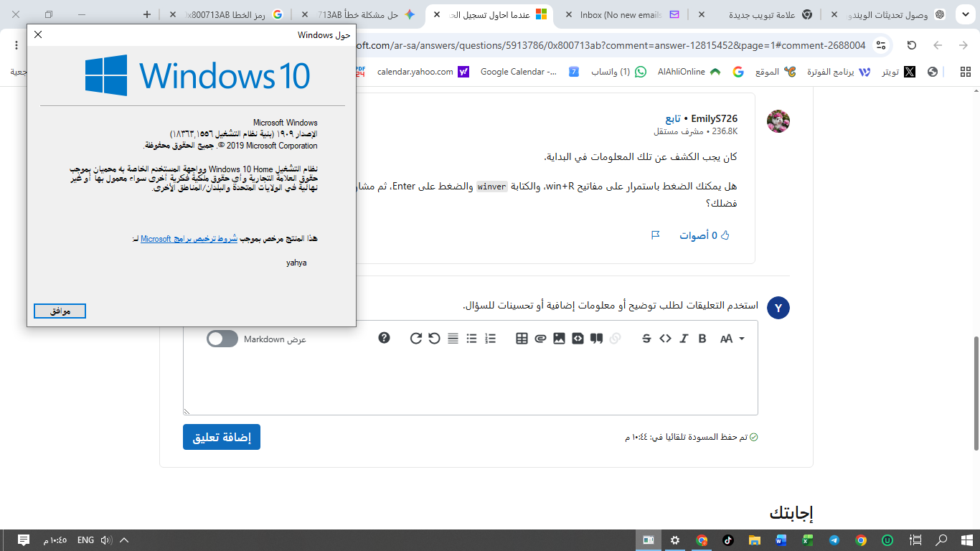Insert a numbered list in the editor
980x551 pixels.
point(491,339)
